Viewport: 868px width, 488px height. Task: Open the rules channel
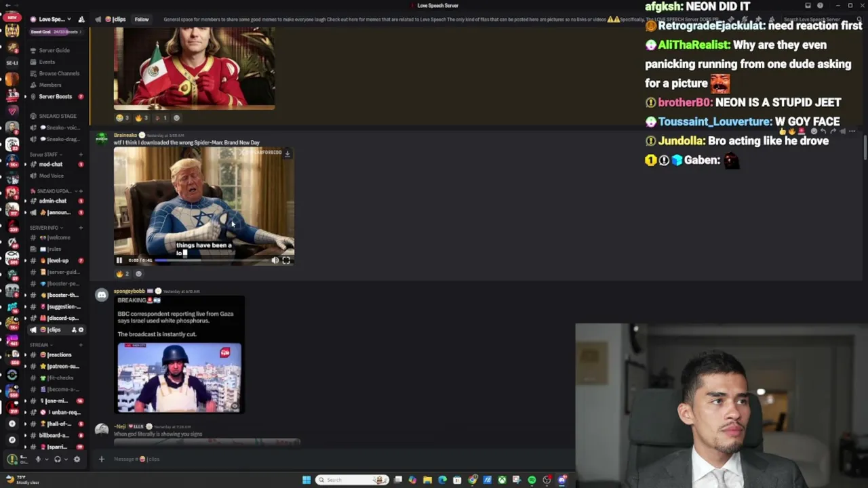pyautogui.click(x=54, y=249)
